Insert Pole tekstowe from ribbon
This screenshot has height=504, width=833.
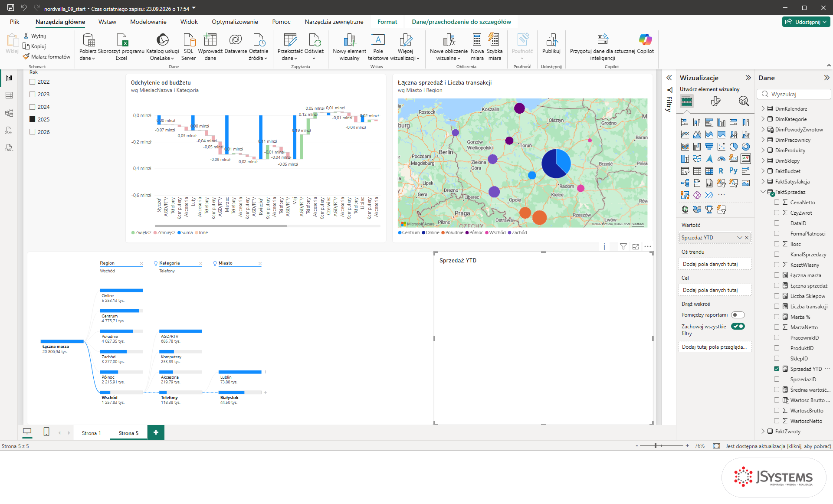[x=378, y=47]
